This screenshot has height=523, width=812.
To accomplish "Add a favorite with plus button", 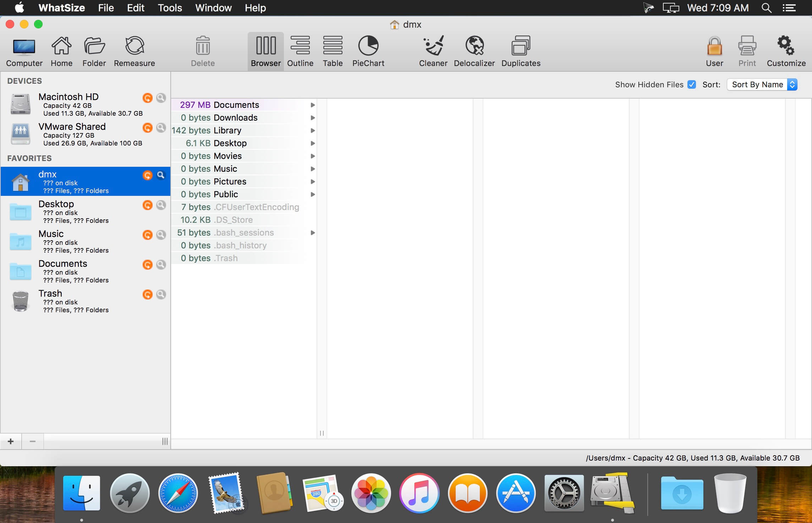I will pyautogui.click(x=11, y=441).
